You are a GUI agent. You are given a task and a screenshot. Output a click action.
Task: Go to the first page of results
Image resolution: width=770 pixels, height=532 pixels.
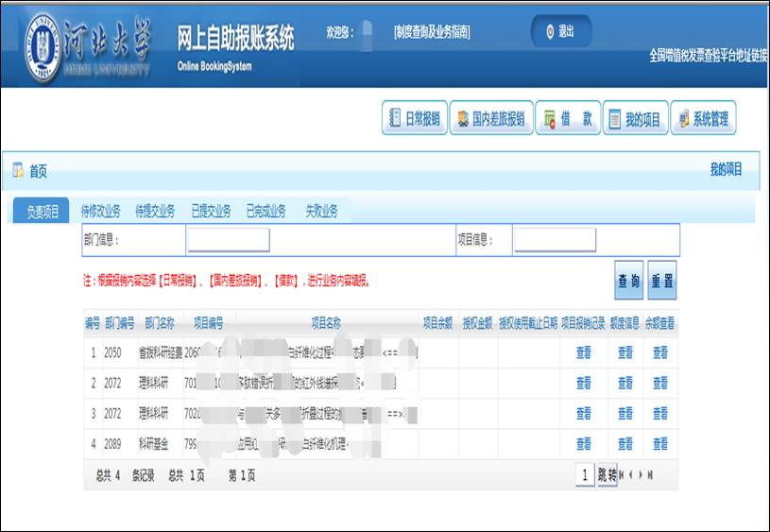(x=622, y=475)
